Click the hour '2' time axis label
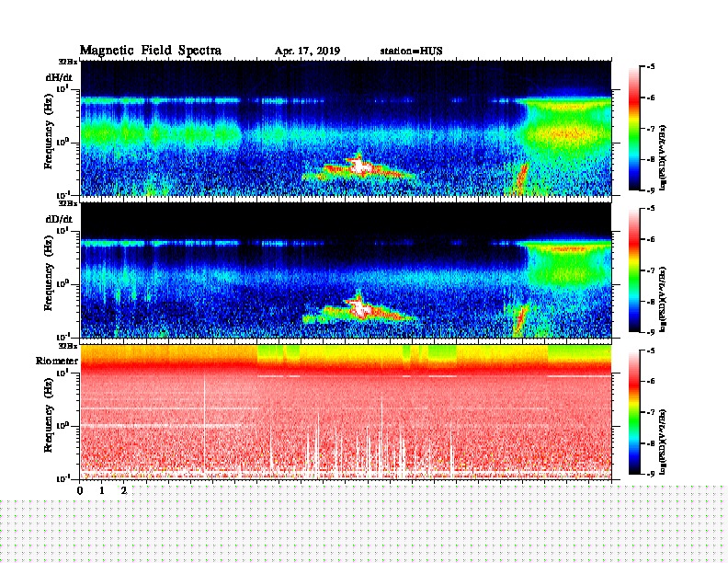Viewport: 728px width, 563px height. pyautogui.click(x=124, y=490)
